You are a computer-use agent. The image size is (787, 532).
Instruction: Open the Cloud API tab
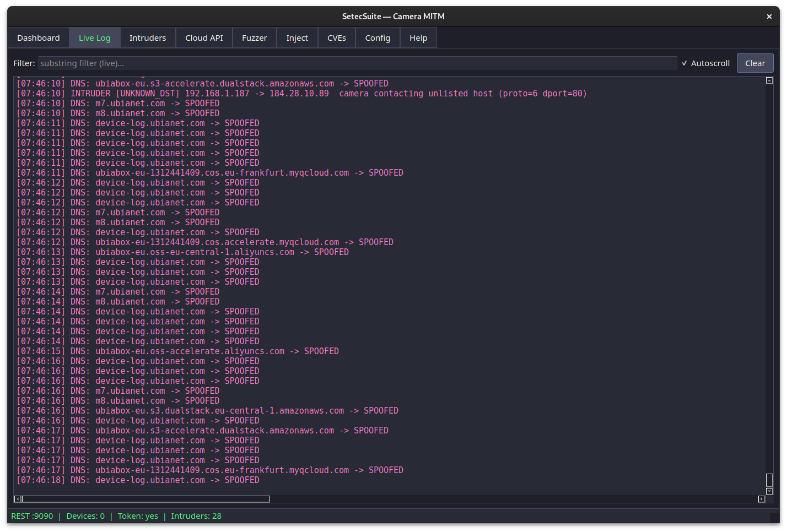pyautogui.click(x=204, y=37)
